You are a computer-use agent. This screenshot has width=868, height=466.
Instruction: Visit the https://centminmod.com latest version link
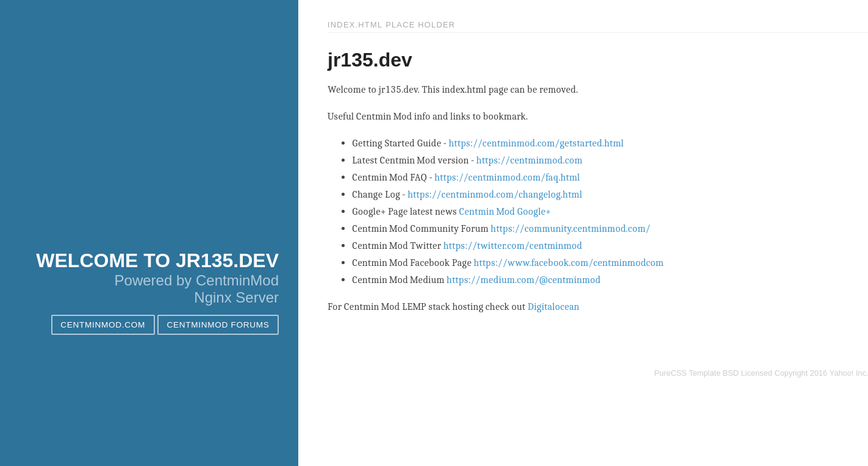(x=529, y=160)
